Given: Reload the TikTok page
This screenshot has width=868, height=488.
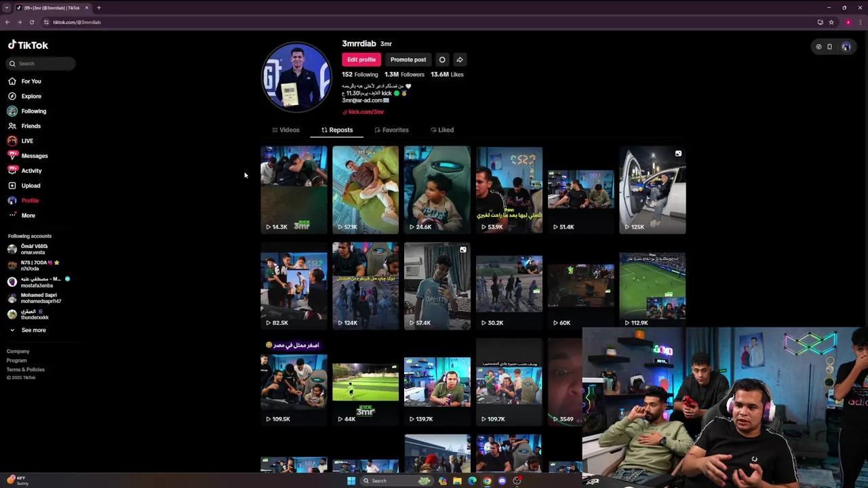Looking at the screenshot, I should coord(31,22).
